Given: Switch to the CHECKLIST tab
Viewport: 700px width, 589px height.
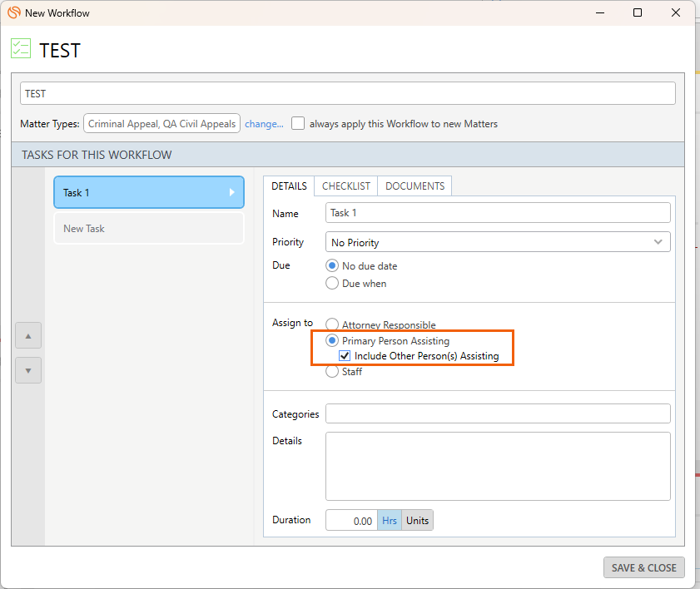Looking at the screenshot, I should (346, 186).
